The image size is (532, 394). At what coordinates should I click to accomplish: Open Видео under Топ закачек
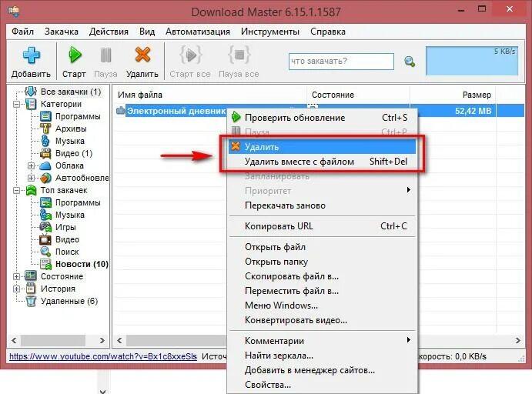click(x=67, y=240)
